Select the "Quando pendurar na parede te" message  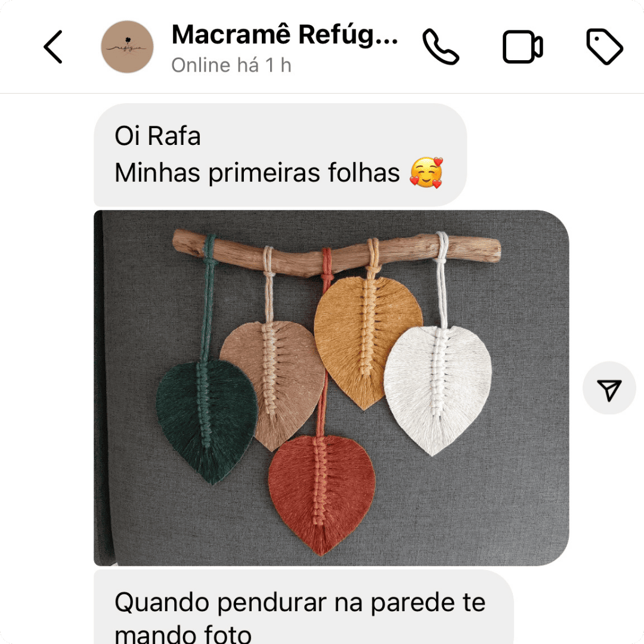(300, 602)
